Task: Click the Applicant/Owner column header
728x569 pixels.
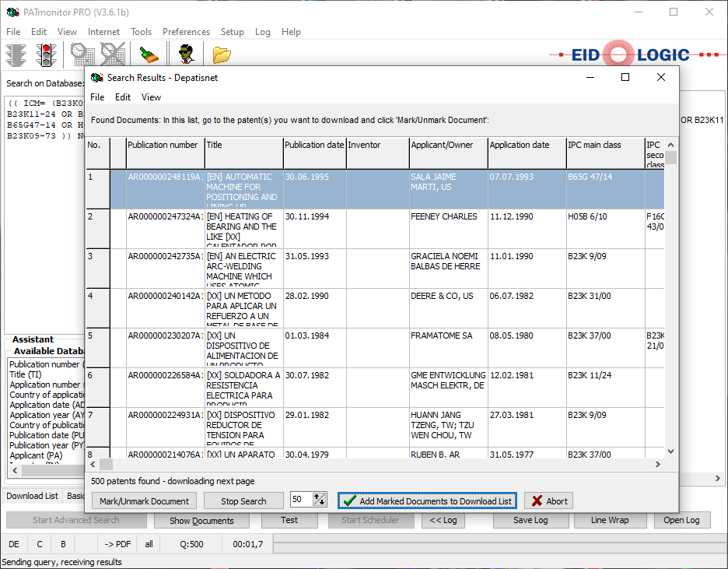Action: (449, 153)
